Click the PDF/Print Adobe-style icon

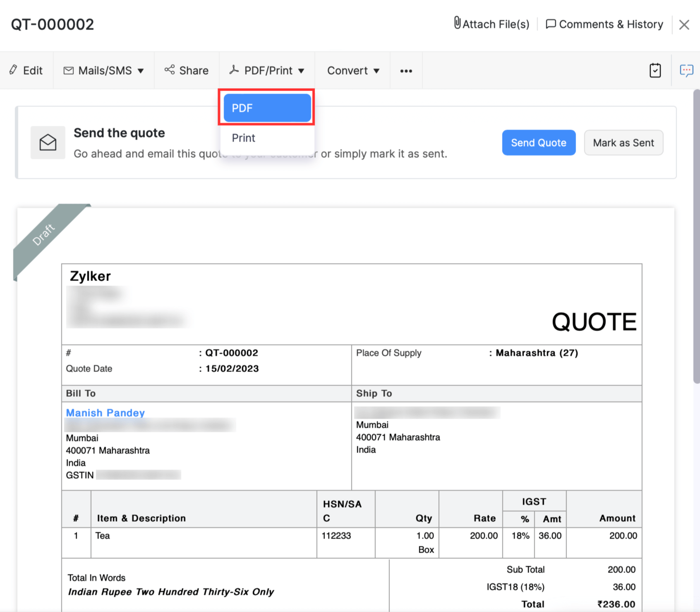[x=235, y=70]
